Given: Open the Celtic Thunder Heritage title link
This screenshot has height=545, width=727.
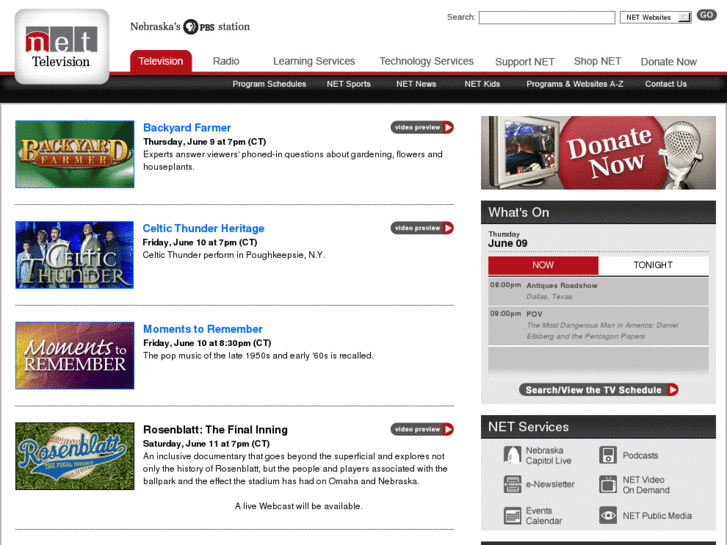Looking at the screenshot, I should pos(204,228).
